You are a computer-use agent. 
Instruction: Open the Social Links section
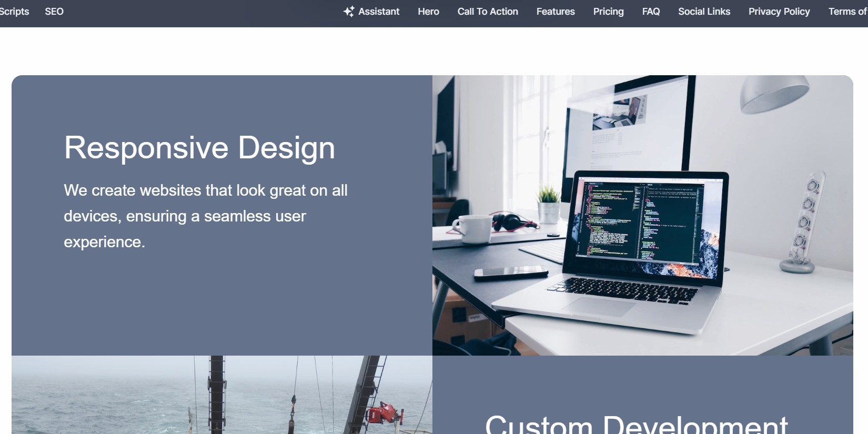(x=704, y=12)
